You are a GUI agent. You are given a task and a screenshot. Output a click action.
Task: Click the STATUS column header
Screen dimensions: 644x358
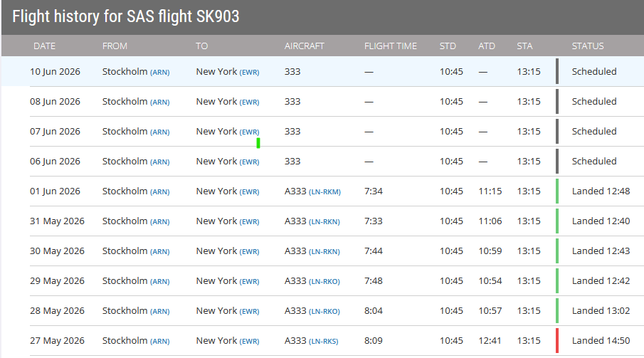588,46
